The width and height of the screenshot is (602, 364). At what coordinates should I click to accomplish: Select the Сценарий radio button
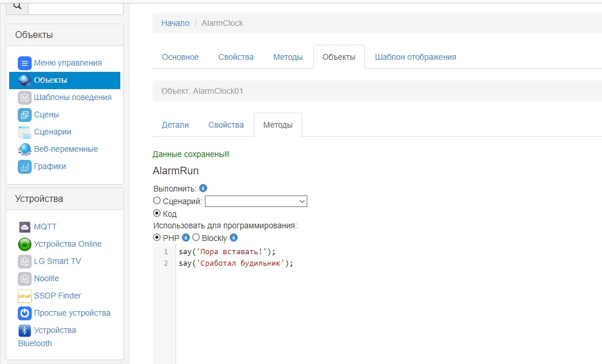[157, 201]
